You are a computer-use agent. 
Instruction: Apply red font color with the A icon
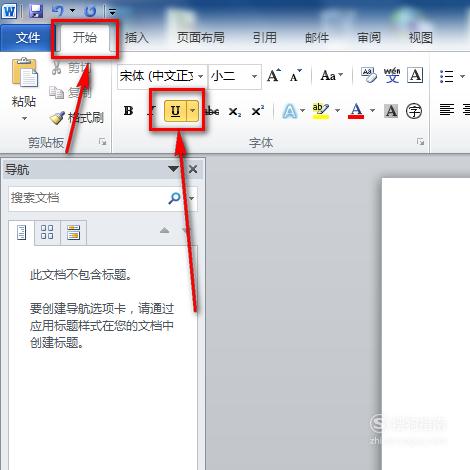pyautogui.click(x=356, y=111)
